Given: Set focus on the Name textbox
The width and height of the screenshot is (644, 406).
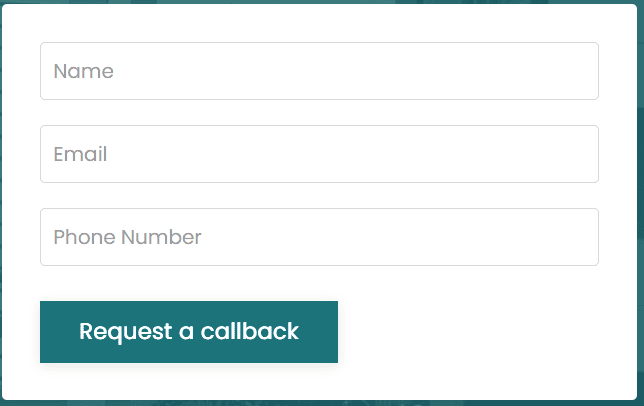Looking at the screenshot, I should tap(319, 71).
